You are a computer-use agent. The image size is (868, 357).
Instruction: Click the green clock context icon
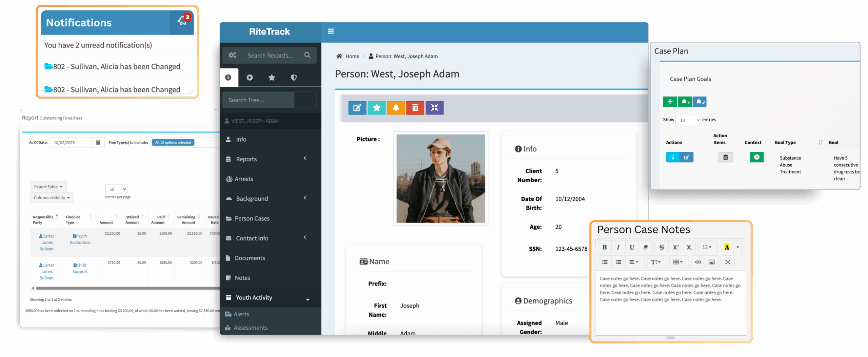click(x=756, y=157)
